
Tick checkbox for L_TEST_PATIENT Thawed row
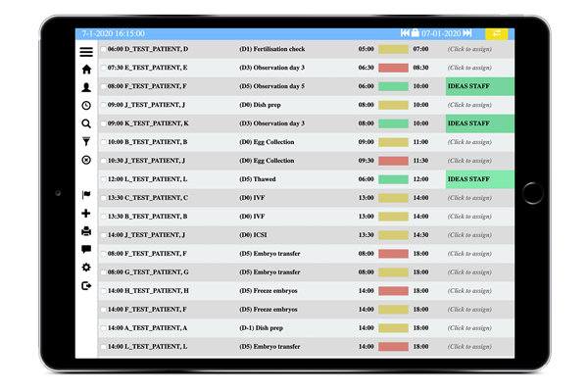click(x=104, y=179)
